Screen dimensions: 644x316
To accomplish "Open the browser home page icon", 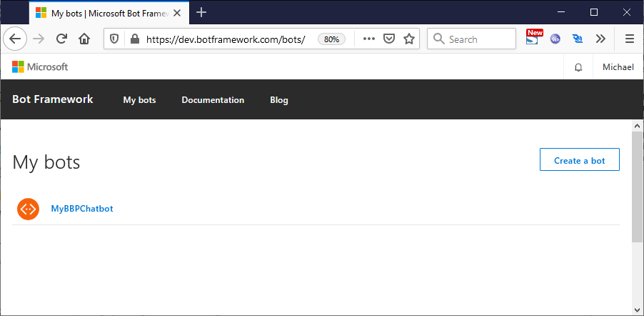I will pos(84,39).
